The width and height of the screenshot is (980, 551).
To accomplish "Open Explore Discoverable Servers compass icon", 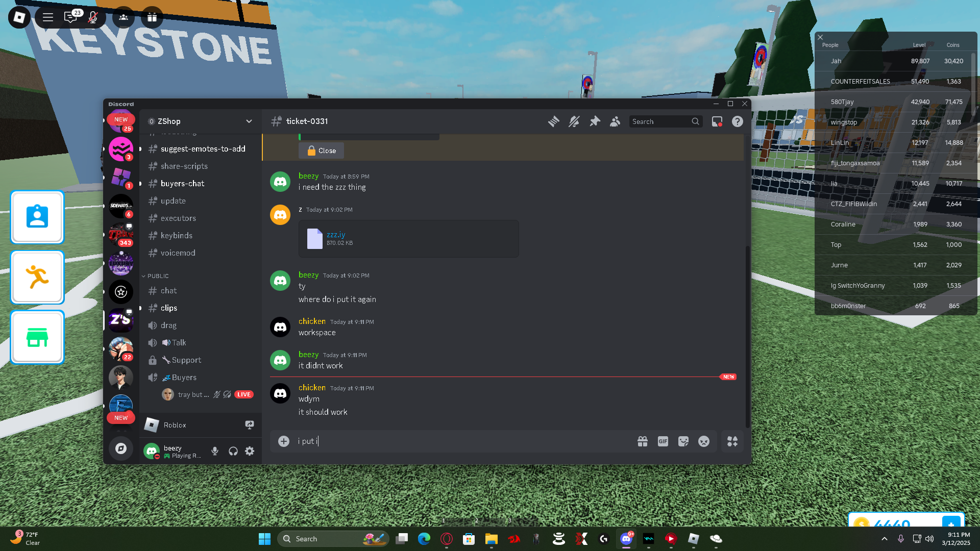I will coord(121,448).
